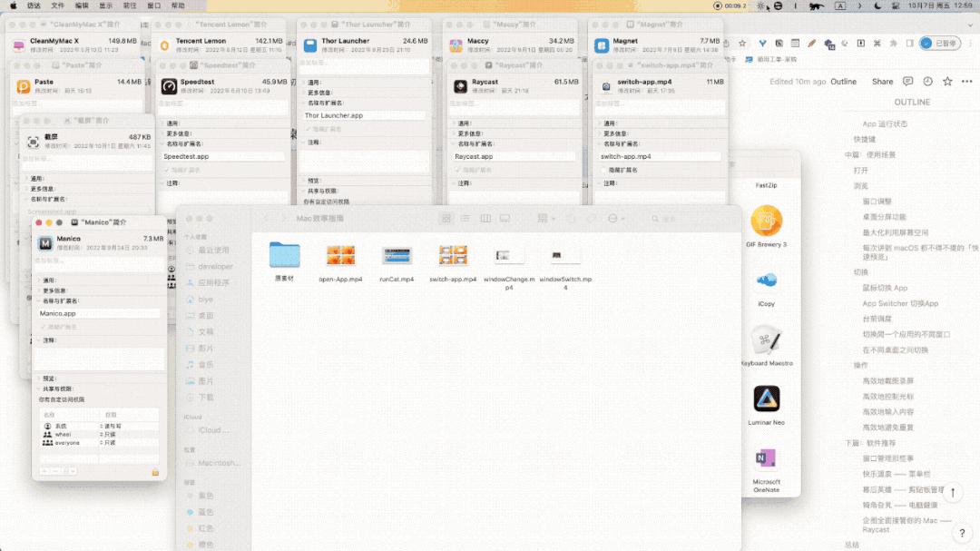Open the document more options menu

967,82
